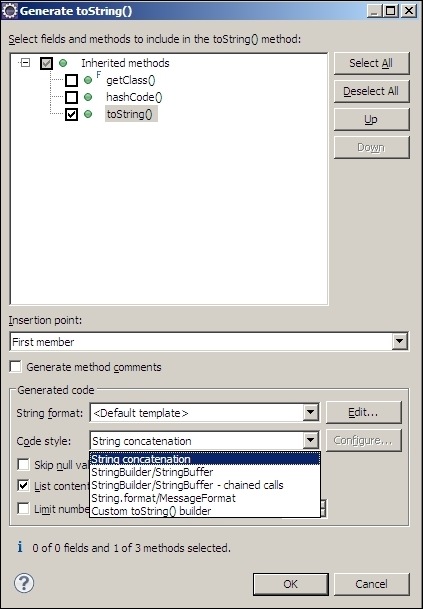Collapse the Inherited methods tree node
This screenshot has height=609, width=423.
click(25, 63)
